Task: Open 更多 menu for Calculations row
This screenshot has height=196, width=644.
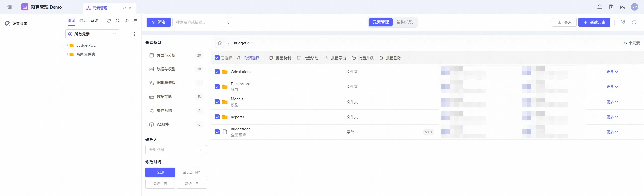Action: coord(612,72)
